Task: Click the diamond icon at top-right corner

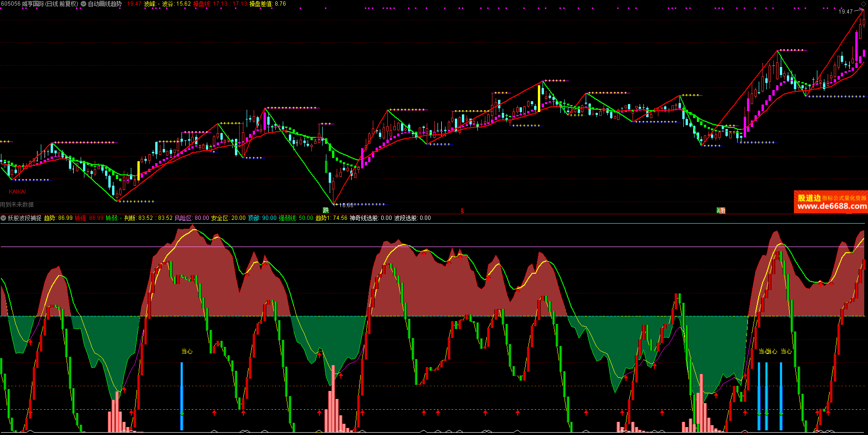Action: (x=863, y=4)
